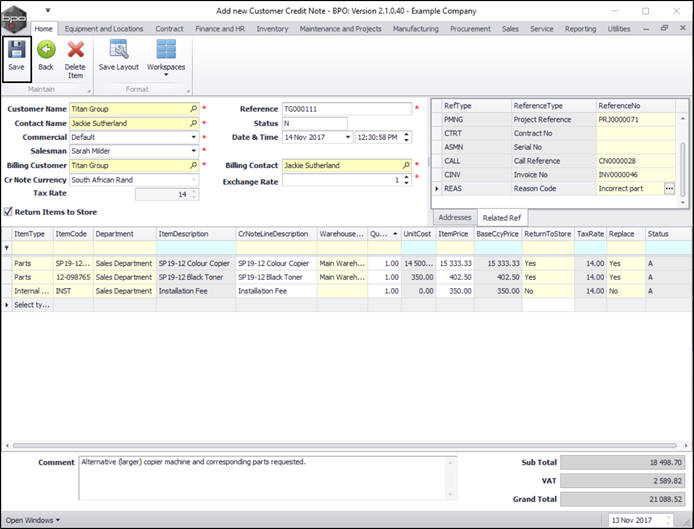
Task: Open the status bar date 13 Nov 2017 spinner
Action: (x=669, y=520)
